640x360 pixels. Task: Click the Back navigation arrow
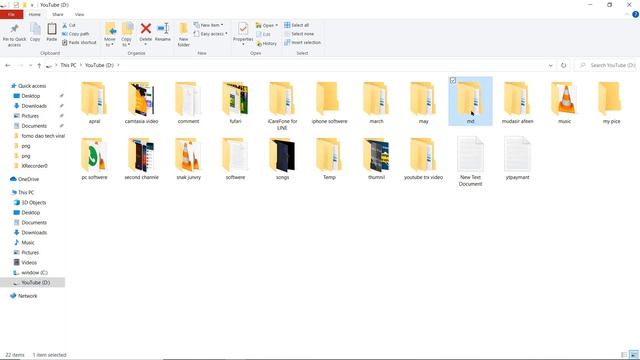[8, 65]
